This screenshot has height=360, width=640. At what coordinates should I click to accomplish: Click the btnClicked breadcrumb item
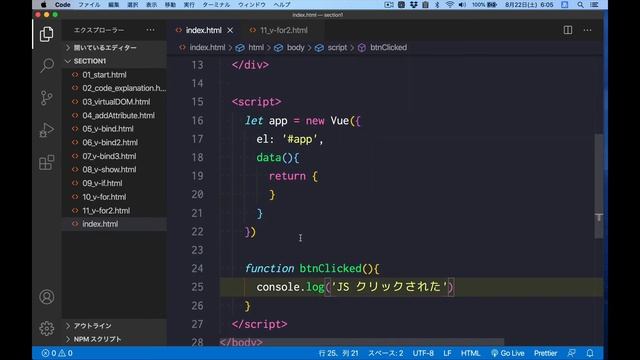pyautogui.click(x=388, y=47)
